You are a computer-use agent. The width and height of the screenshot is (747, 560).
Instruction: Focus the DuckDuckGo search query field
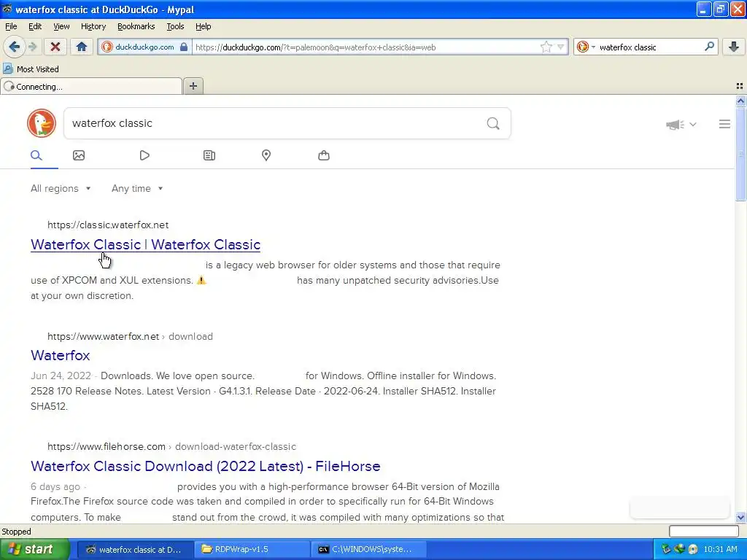tap(274, 123)
